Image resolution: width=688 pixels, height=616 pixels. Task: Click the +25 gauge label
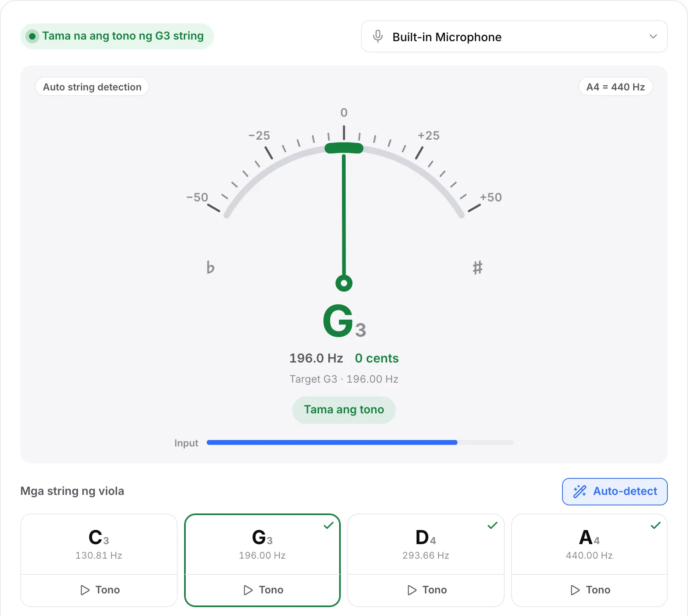tap(429, 136)
